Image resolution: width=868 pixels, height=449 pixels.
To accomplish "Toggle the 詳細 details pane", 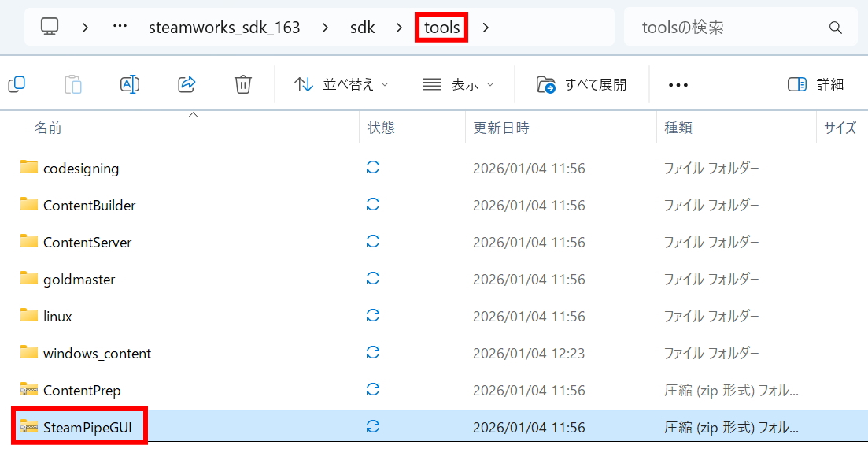I will tap(816, 84).
